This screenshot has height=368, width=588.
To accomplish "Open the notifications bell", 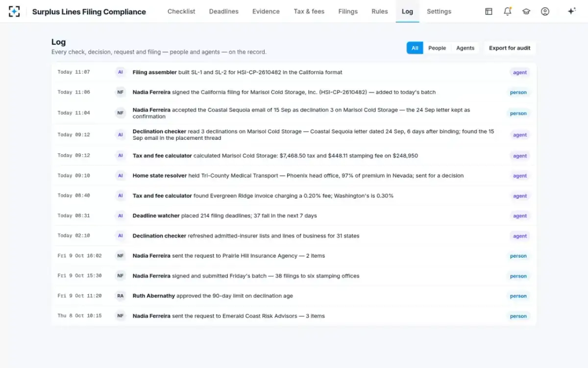I will [x=508, y=11].
